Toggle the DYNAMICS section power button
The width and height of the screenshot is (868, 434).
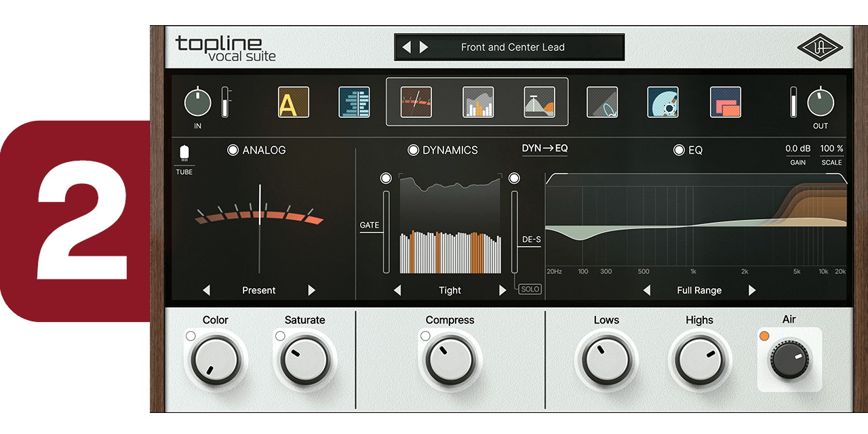pyautogui.click(x=413, y=151)
